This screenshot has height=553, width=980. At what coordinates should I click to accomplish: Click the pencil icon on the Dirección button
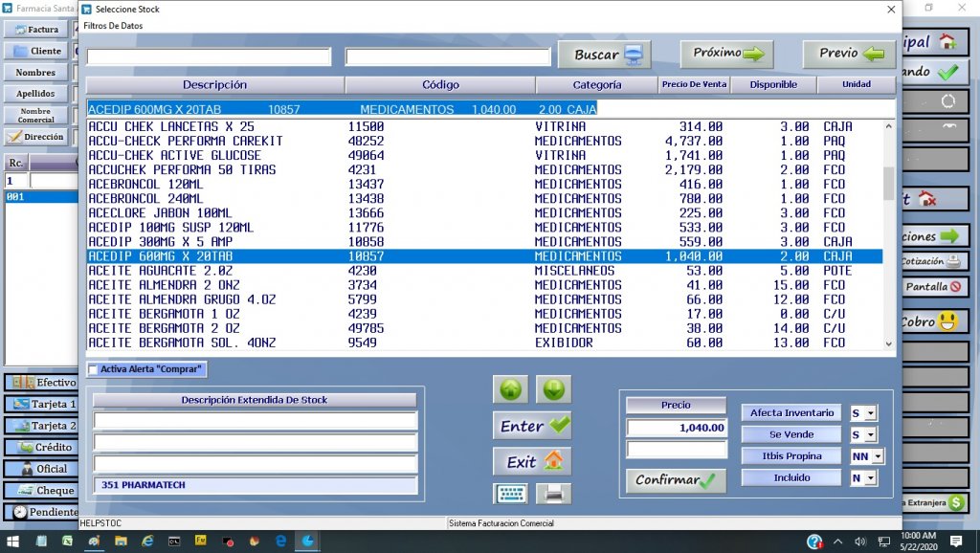pyautogui.click(x=13, y=136)
